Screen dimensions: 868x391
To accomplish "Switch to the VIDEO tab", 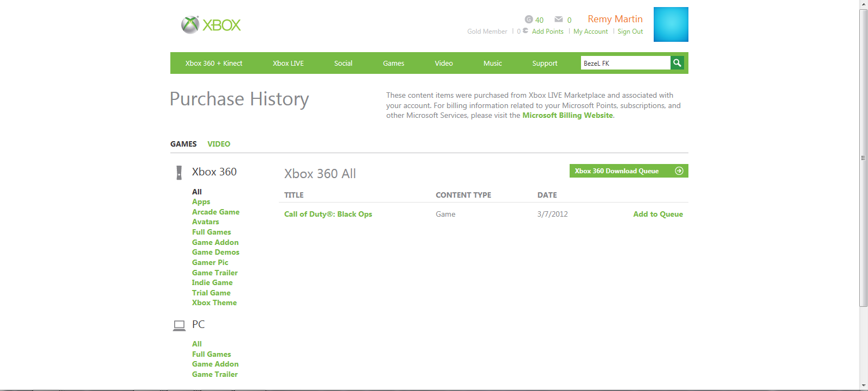I will click(219, 144).
